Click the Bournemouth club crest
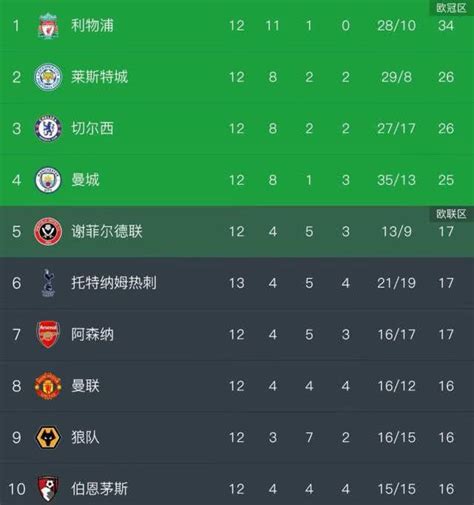474x505 pixels. click(x=48, y=489)
